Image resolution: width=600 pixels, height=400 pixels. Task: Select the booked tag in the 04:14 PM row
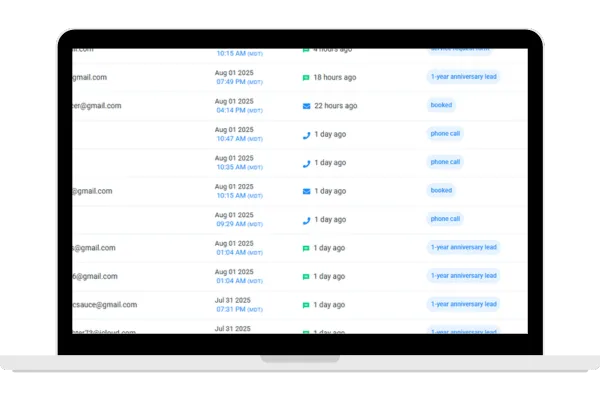[441, 105]
